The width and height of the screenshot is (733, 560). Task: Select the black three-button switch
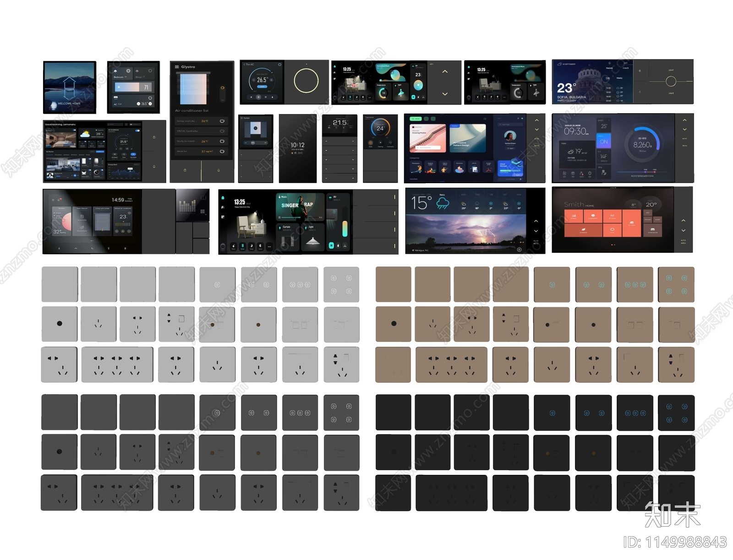click(635, 413)
